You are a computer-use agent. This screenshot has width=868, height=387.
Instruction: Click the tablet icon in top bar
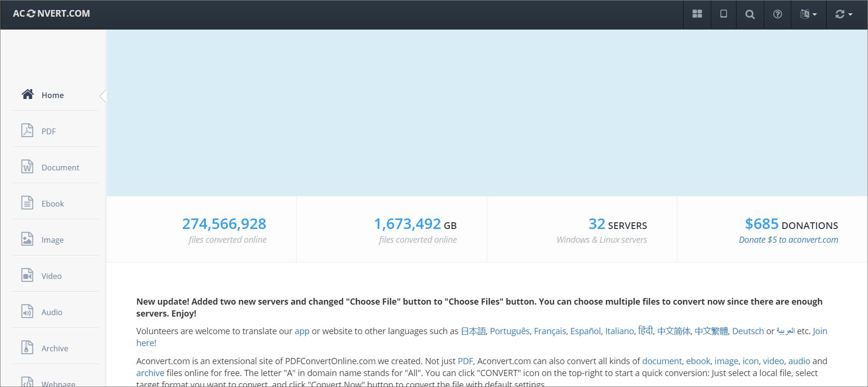point(723,14)
